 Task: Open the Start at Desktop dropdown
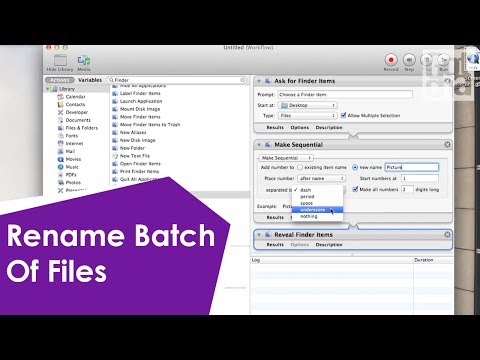coord(308,105)
